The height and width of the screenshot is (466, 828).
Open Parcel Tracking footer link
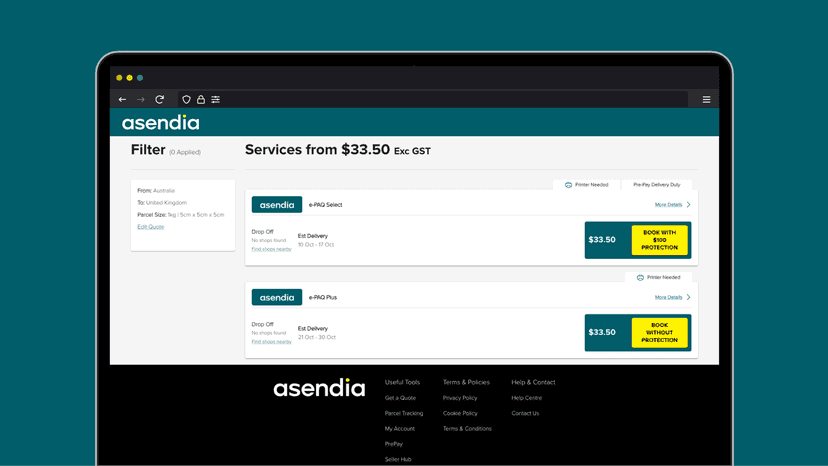[404, 413]
